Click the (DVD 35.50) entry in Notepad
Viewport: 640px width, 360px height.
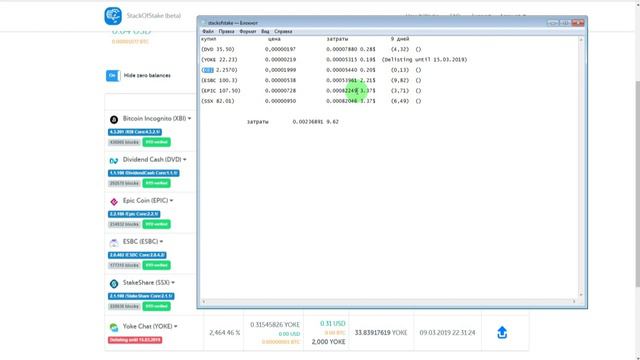pyautogui.click(x=218, y=49)
